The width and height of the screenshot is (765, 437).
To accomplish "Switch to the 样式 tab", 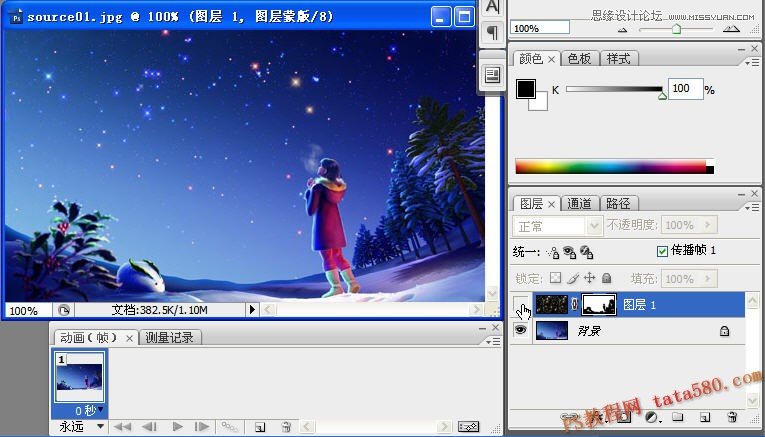I will click(x=618, y=59).
